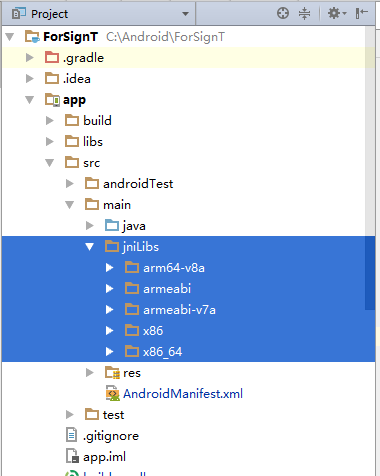Expand the androidTest folder
Image resolution: width=380 pixels, height=476 pixels.
coord(70,184)
